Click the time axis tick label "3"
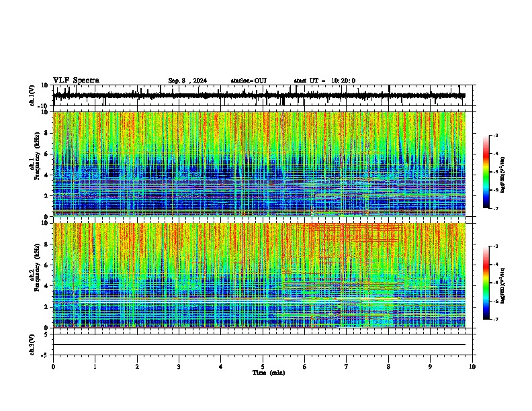The width and height of the screenshot is (532, 411). [x=179, y=367]
